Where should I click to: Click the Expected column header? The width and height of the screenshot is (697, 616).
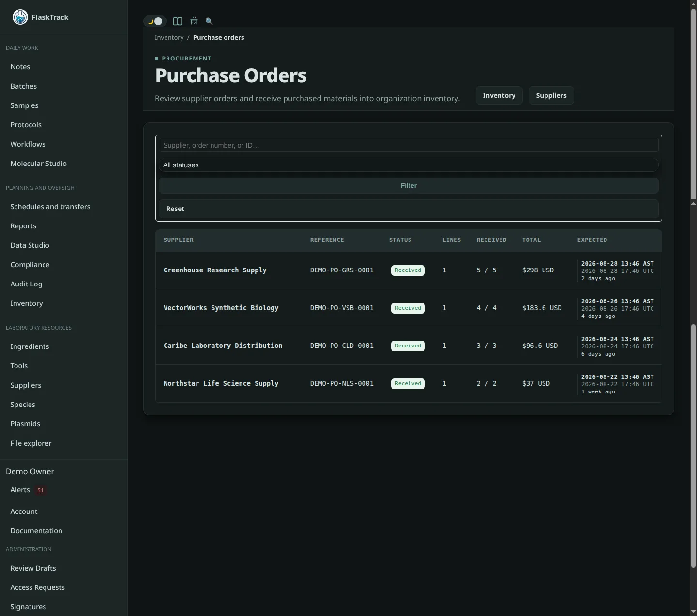tap(592, 240)
